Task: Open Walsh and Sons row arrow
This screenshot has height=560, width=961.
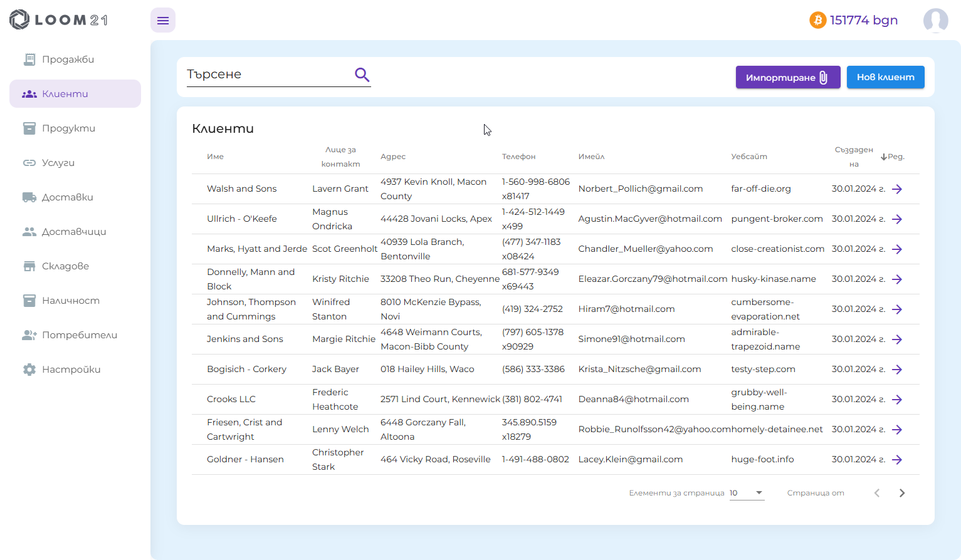Action: pos(897,189)
